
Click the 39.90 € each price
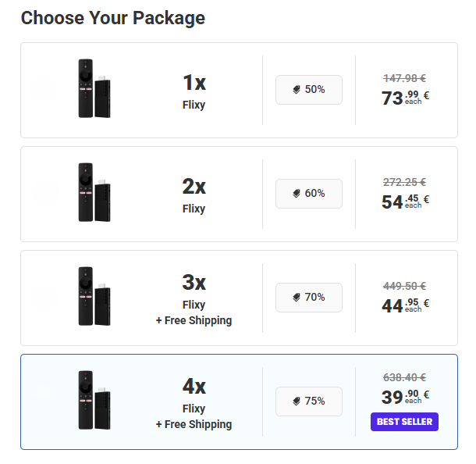pos(405,397)
